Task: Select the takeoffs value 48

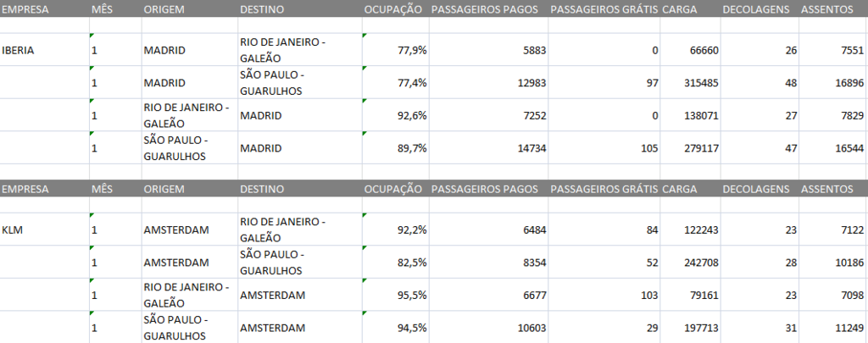Action: [x=760, y=83]
